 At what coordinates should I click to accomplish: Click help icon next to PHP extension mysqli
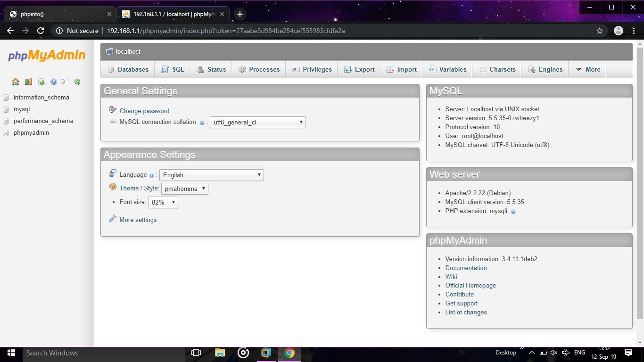[x=513, y=212]
